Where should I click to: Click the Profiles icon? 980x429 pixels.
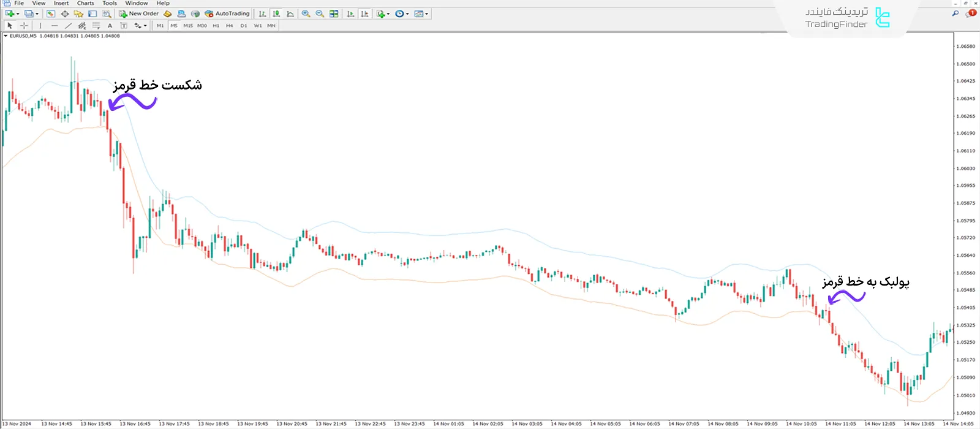coord(29,13)
